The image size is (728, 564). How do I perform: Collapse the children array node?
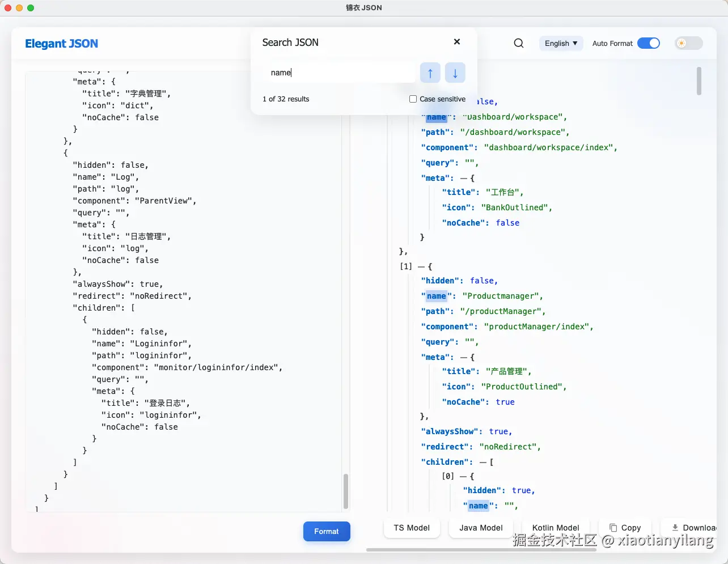483,462
